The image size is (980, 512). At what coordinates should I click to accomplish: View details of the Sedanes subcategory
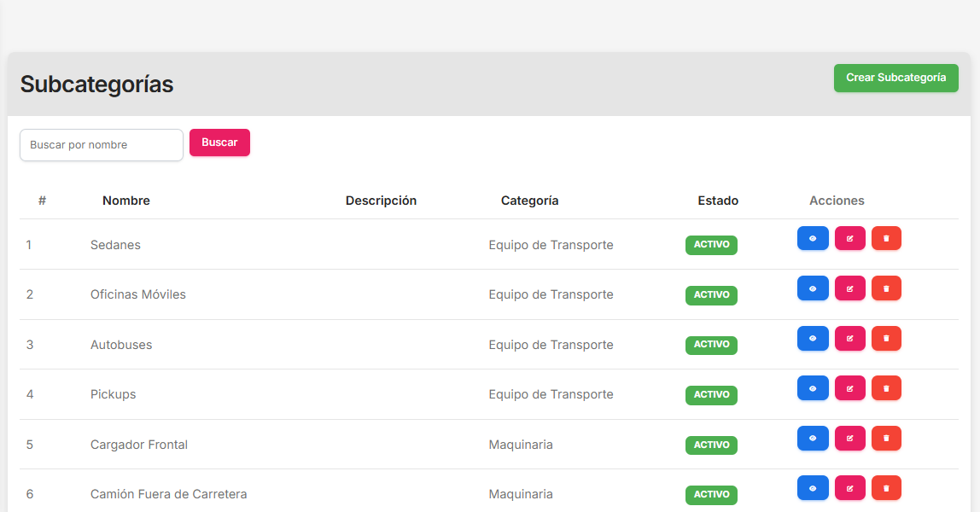pyautogui.click(x=813, y=239)
